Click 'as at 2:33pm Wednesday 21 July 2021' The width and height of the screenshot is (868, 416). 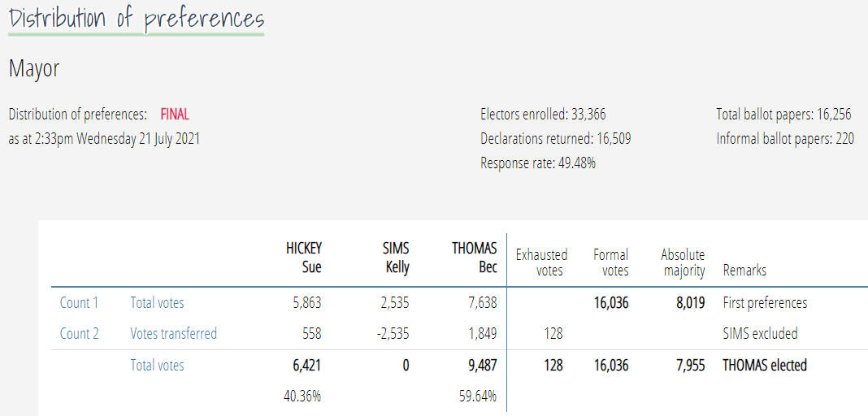104,138
